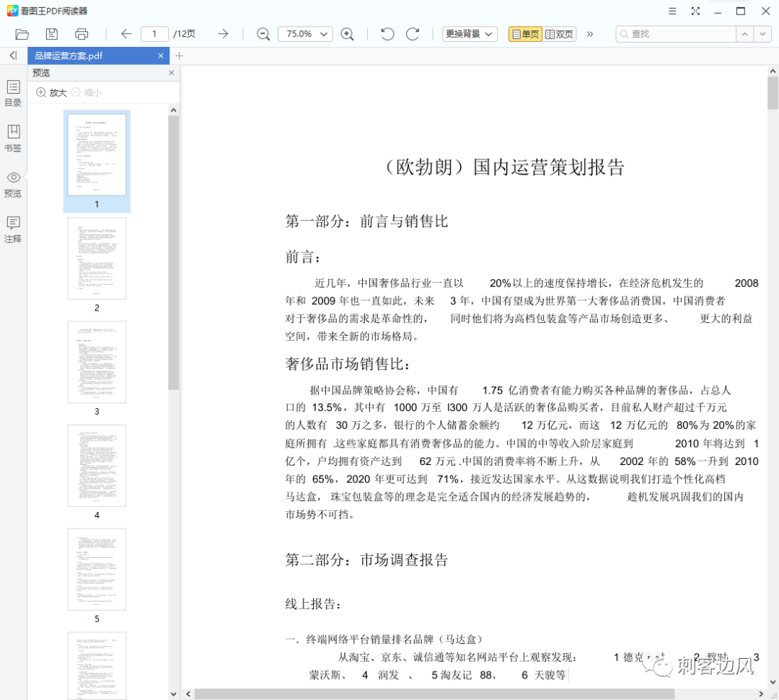Print the current PDF document
Image resolution: width=779 pixels, height=700 pixels.
pyautogui.click(x=82, y=34)
